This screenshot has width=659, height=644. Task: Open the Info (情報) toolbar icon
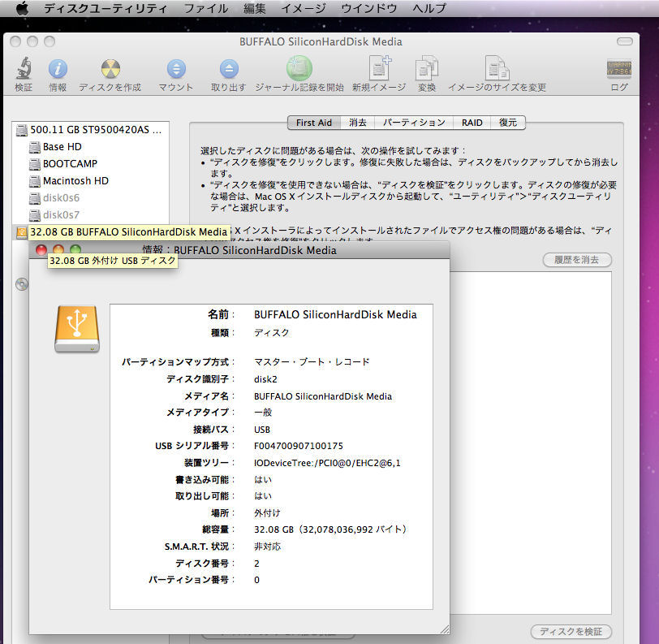(x=58, y=68)
